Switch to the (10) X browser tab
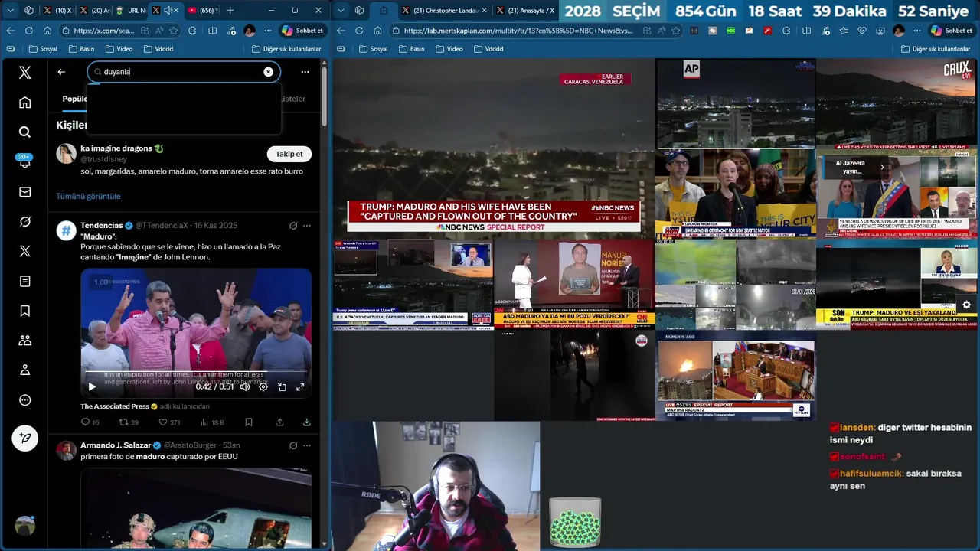The height and width of the screenshot is (551, 980). tap(57, 11)
